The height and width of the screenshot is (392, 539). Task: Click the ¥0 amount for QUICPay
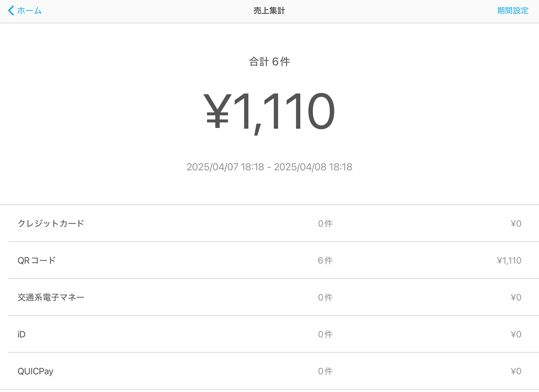coord(516,372)
